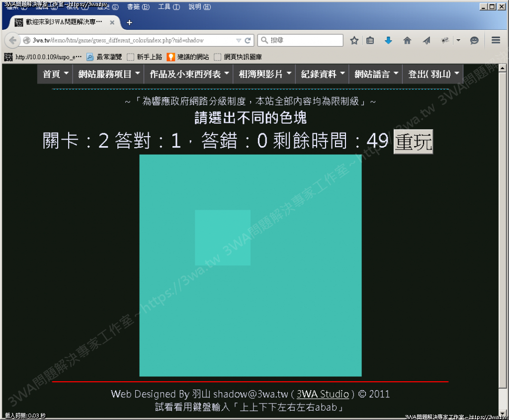Pick the lighter teal color block

(x=223, y=238)
